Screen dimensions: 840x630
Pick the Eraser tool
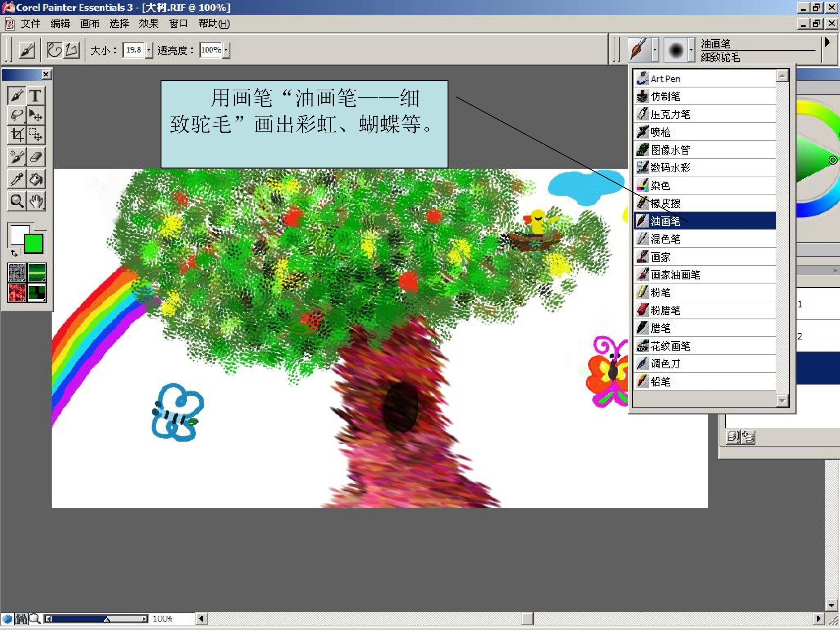point(36,157)
